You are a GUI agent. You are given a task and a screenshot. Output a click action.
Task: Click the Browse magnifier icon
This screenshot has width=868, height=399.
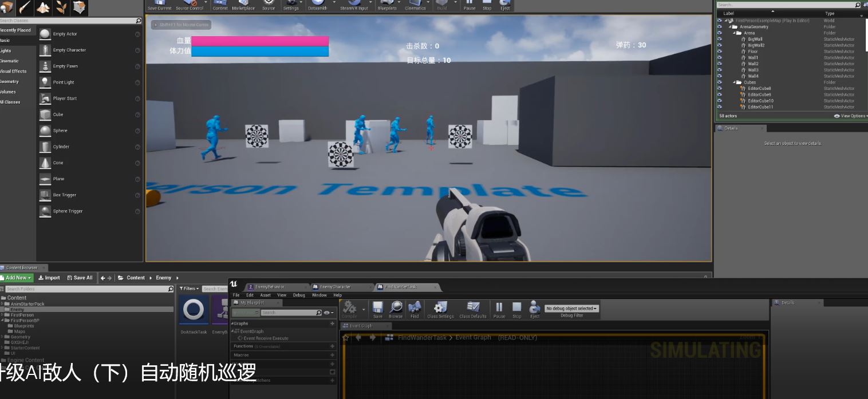coord(396,309)
